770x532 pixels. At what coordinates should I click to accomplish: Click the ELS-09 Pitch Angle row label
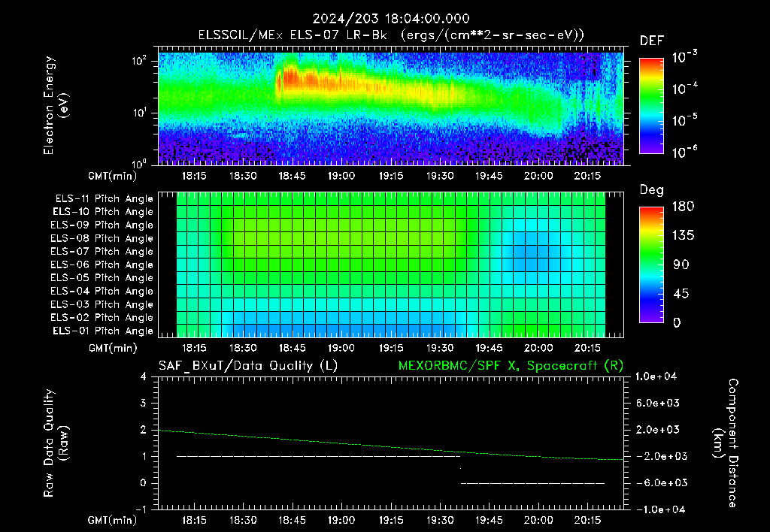(102, 225)
